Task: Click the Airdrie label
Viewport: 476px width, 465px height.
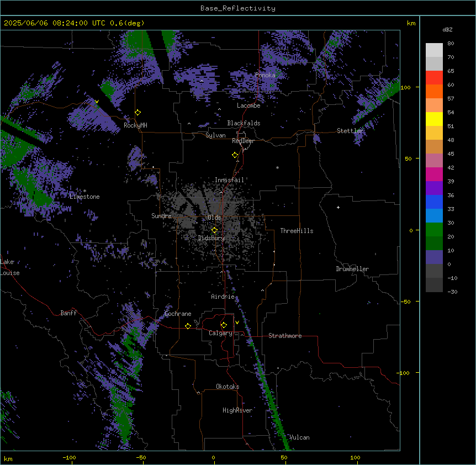Action: pos(223,297)
